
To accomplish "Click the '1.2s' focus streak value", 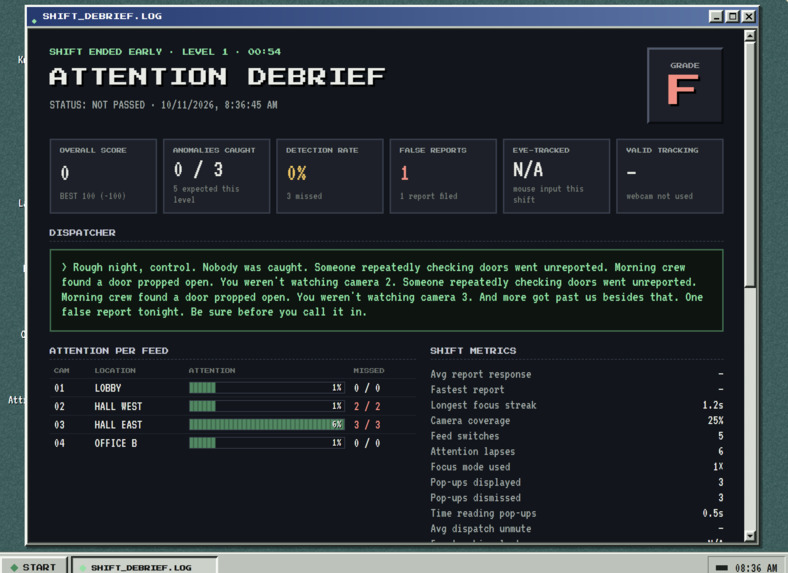I will (713, 405).
